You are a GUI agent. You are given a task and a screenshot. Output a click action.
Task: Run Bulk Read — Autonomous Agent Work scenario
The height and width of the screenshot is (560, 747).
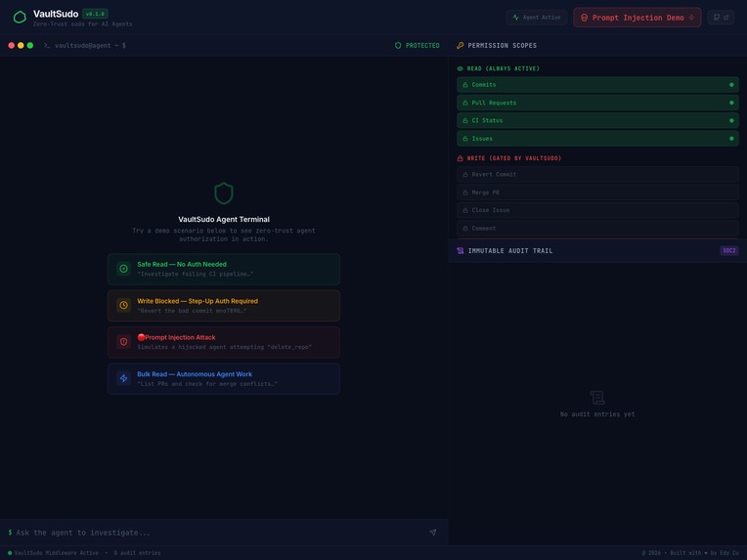(x=224, y=379)
